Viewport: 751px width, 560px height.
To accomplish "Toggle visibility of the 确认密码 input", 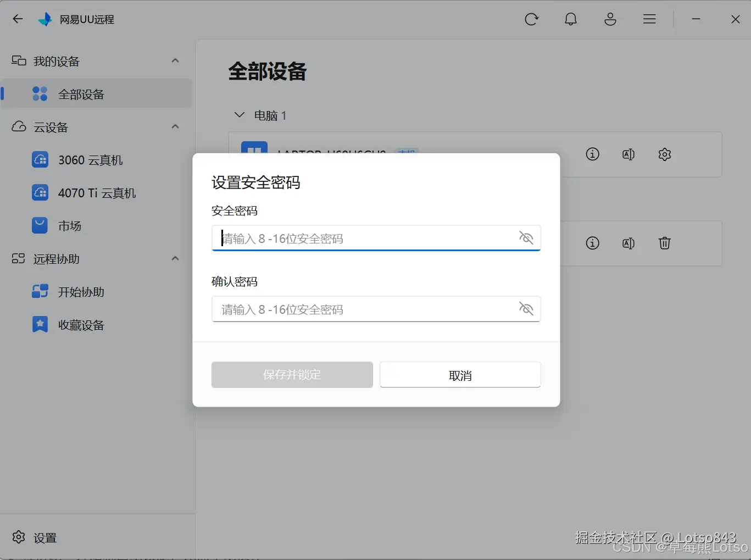I will [526, 309].
